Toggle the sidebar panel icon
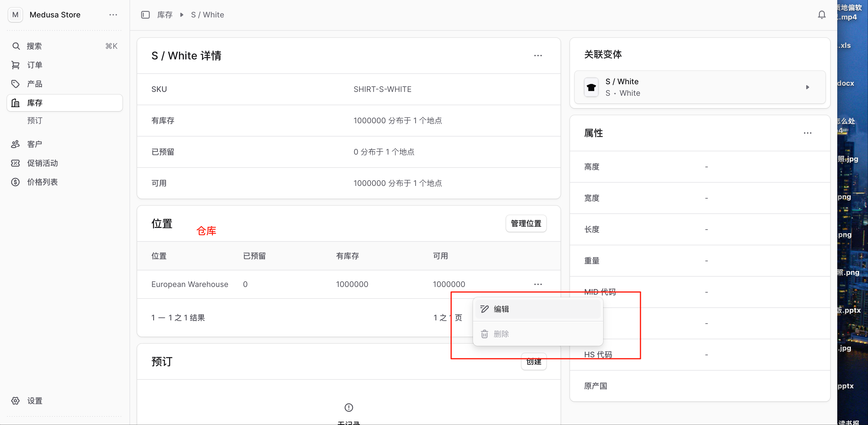Screen dimensions: 868x425 (x=145, y=15)
